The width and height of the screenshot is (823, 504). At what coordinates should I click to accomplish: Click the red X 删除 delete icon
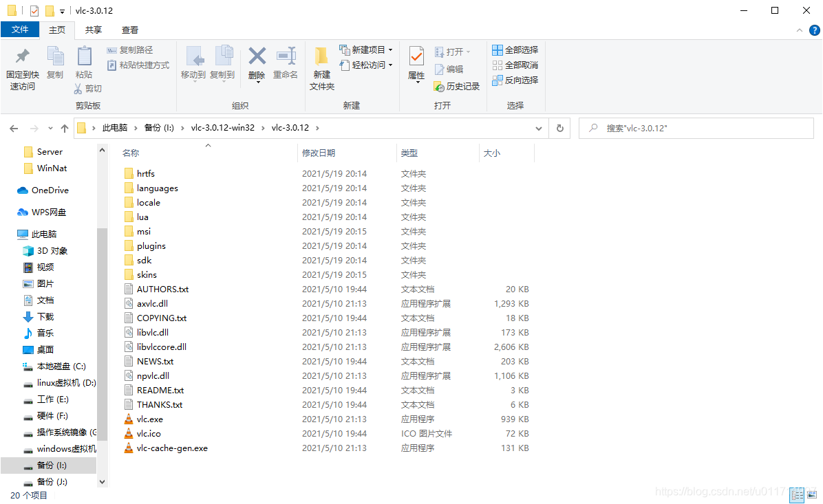(257, 56)
